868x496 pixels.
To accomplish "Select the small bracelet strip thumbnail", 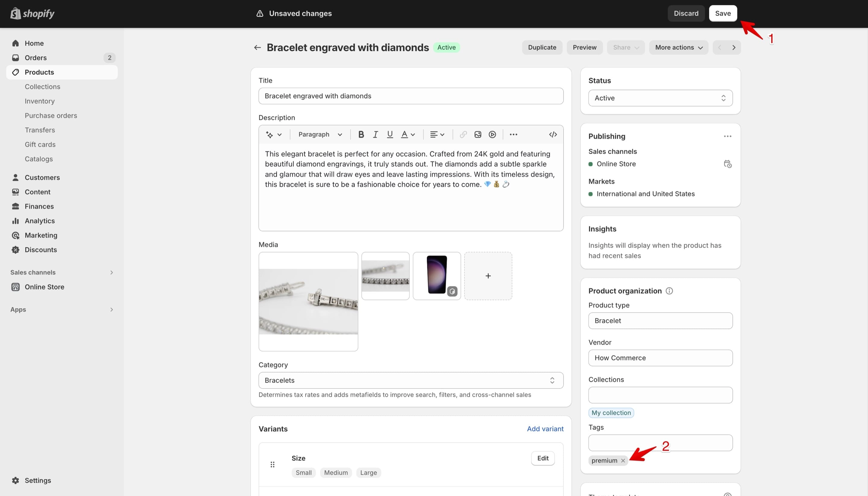I will [x=385, y=276].
